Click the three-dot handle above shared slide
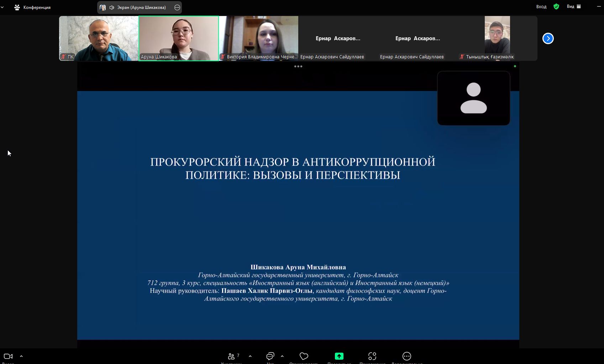Screen dimensions: 604x364 point(298,67)
